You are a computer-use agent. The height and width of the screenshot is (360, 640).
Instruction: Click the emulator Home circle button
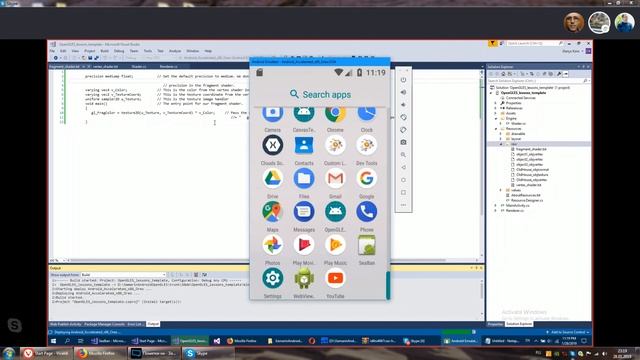403,180
